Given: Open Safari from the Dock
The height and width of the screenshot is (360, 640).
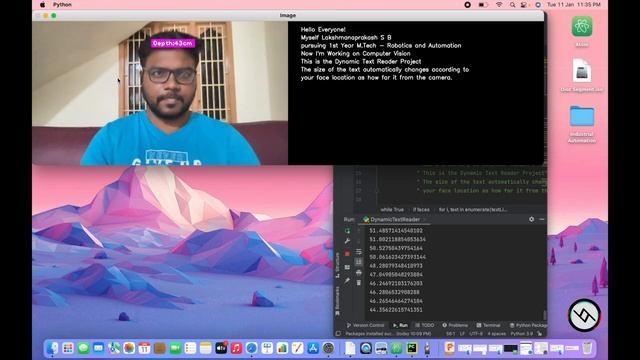Looking at the screenshot, I should point(251,348).
